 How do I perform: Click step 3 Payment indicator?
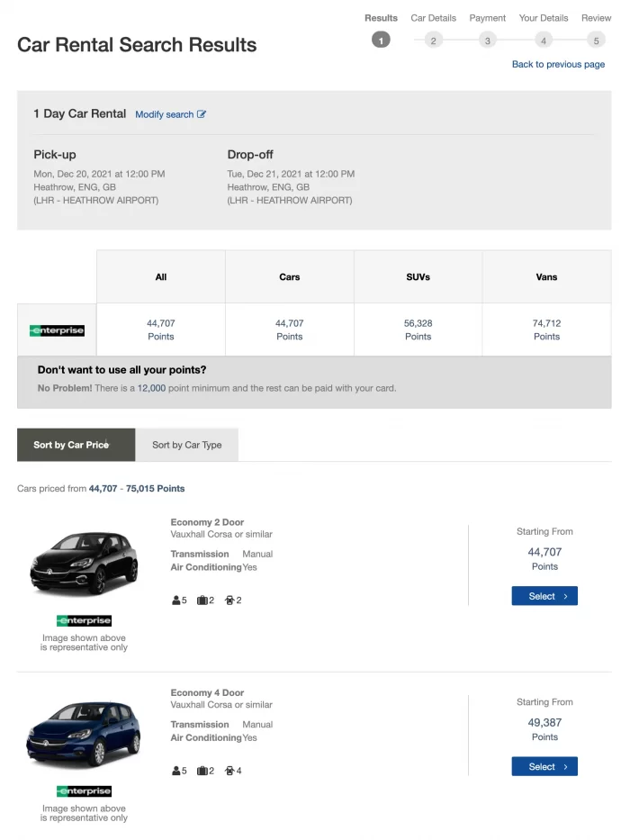pos(487,41)
